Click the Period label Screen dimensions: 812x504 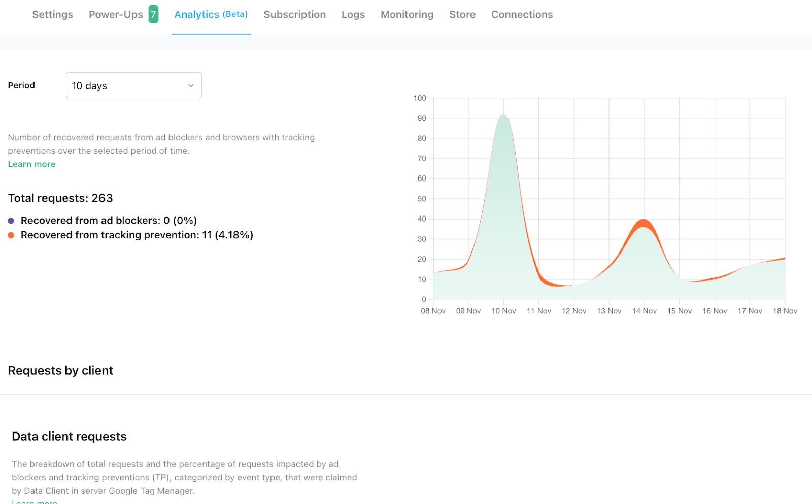21,85
